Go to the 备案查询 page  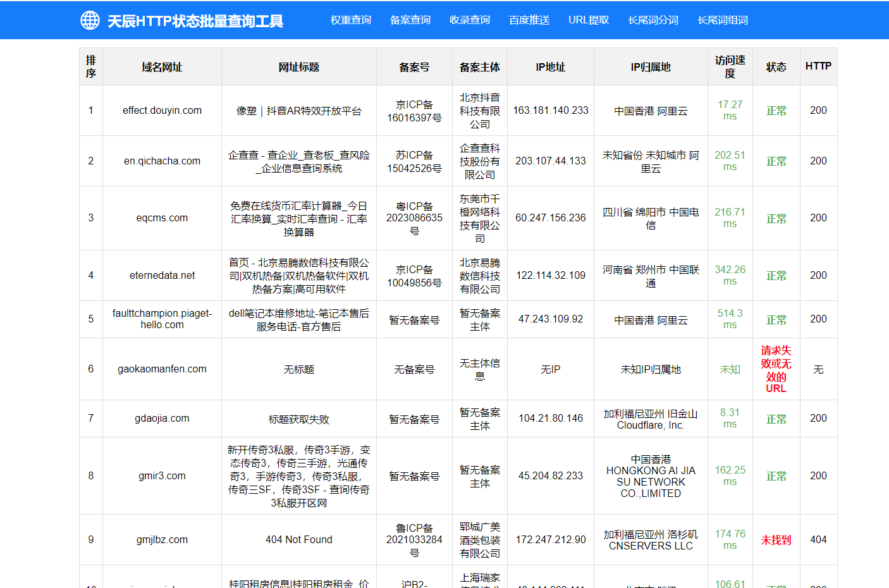pyautogui.click(x=410, y=20)
